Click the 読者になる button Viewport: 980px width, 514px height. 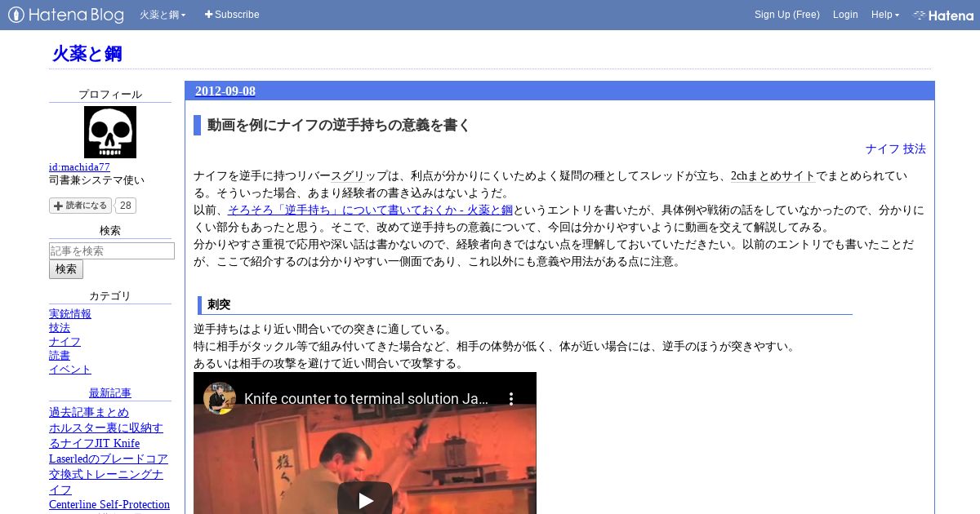pos(80,206)
